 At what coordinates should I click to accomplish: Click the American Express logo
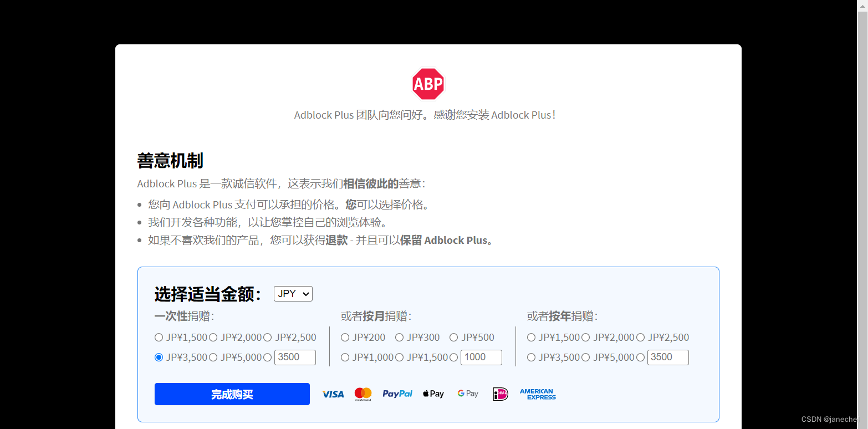[x=538, y=394]
